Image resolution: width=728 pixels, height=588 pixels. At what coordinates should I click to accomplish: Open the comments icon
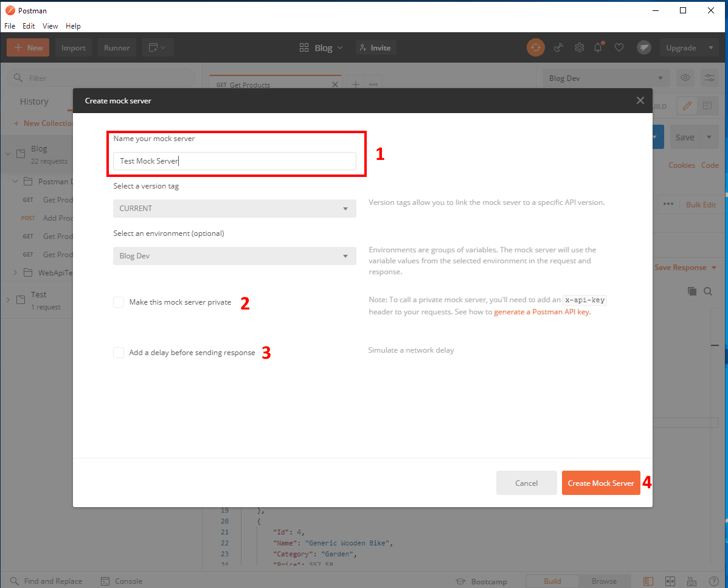coord(707,106)
